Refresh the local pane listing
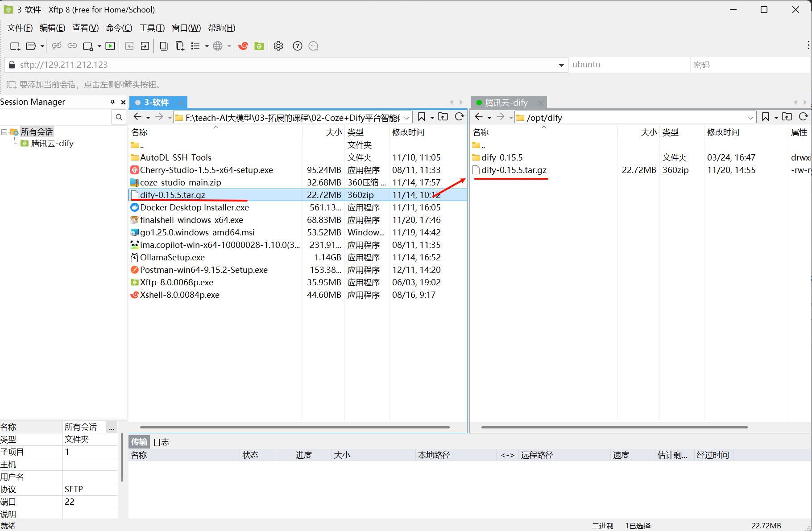812x531 pixels. click(459, 117)
